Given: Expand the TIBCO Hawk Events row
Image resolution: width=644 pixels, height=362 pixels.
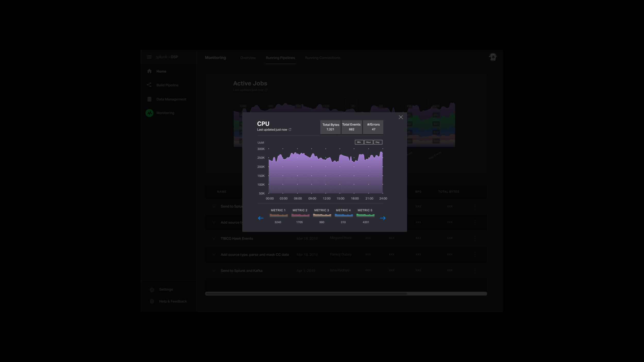Looking at the screenshot, I should [214, 238].
